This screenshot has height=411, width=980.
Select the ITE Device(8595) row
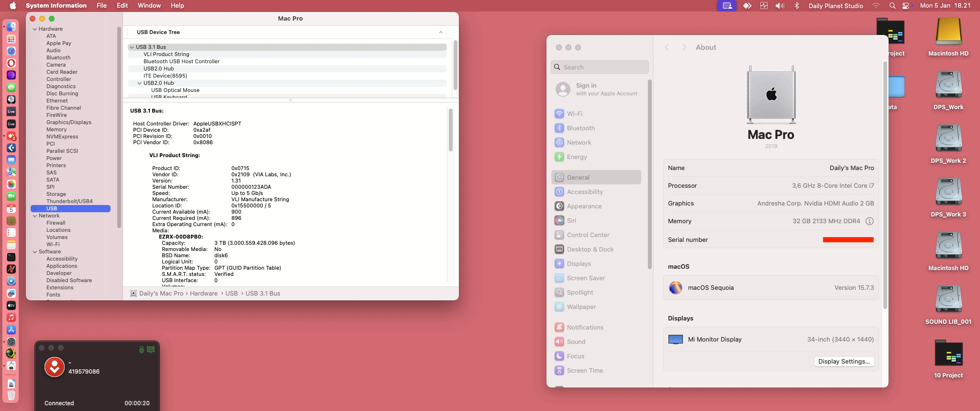pos(287,76)
